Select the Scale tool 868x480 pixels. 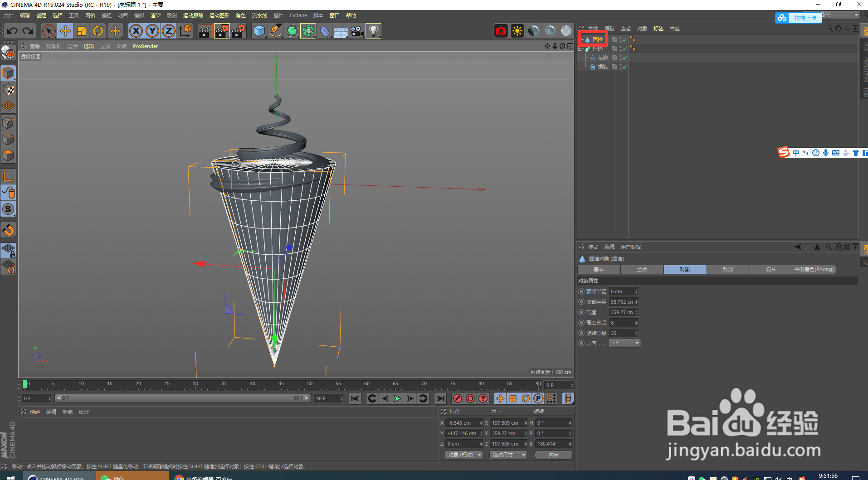pos(82,31)
